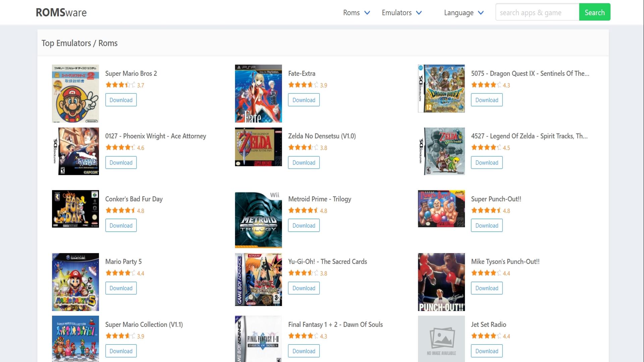The width and height of the screenshot is (644, 362).
Task: Open Phoenix Wright Ace Attorney cover
Action: click(x=75, y=151)
